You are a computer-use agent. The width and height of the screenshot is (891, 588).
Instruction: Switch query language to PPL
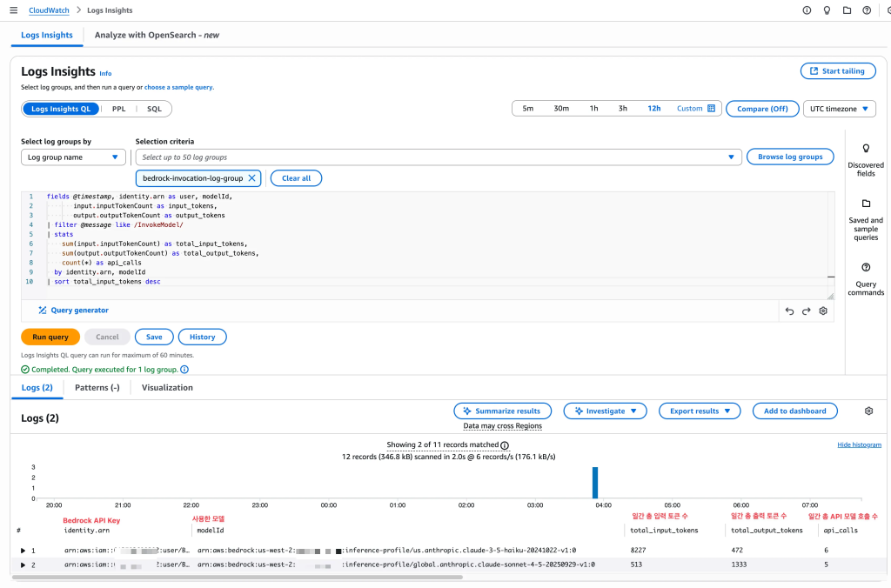118,109
